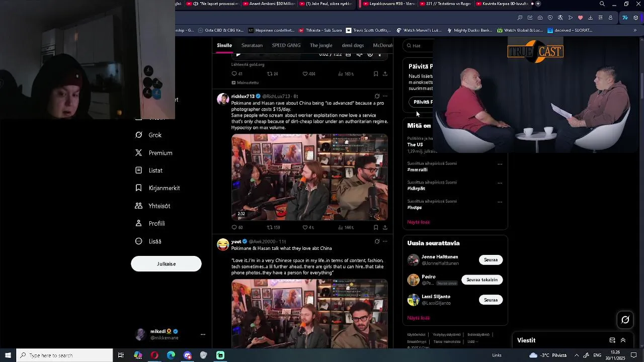Open the Lepakkovuoro #38 browser tab
644x362 pixels.
coord(389,4)
